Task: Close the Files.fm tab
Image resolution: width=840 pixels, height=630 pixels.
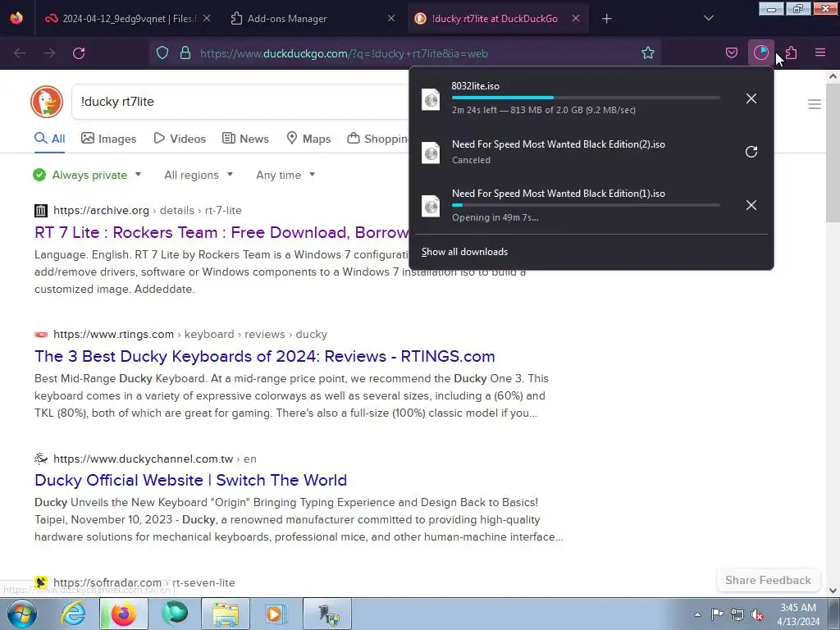Action: coord(207,19)
